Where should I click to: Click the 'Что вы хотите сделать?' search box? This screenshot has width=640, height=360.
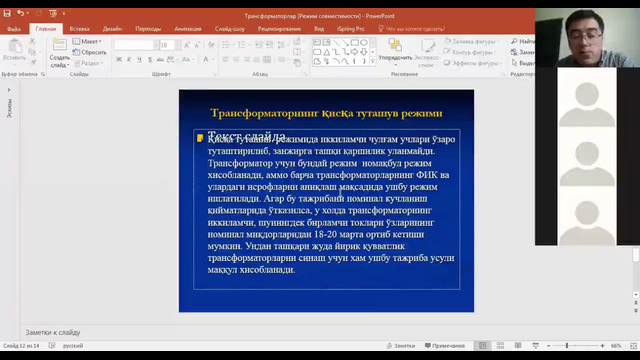coord(411,29)
